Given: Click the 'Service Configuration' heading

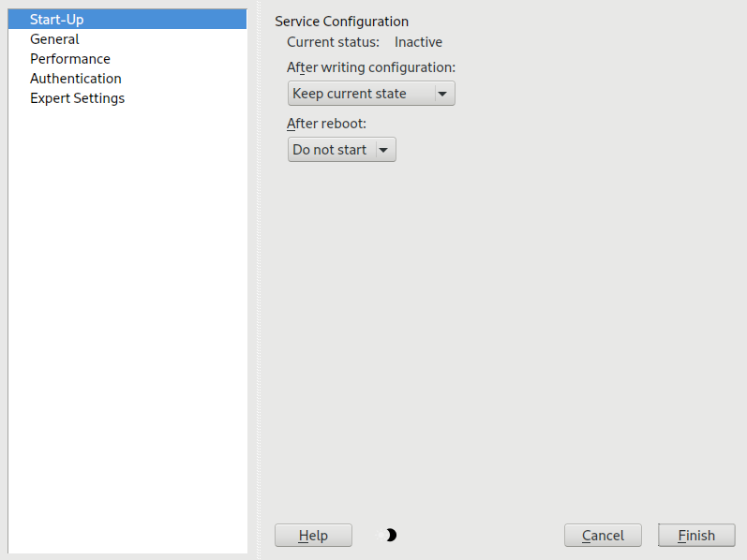Looking at the screenshot, I should (341, 22).
